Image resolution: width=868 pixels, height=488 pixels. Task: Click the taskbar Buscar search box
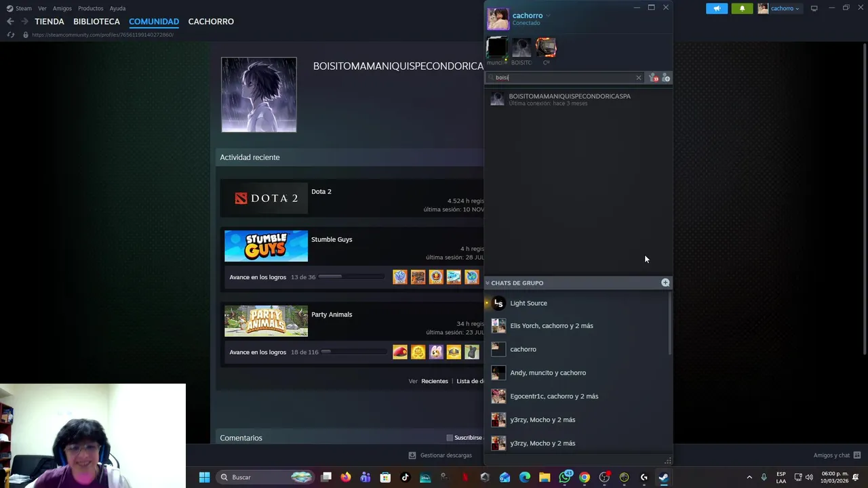point(266,477)
